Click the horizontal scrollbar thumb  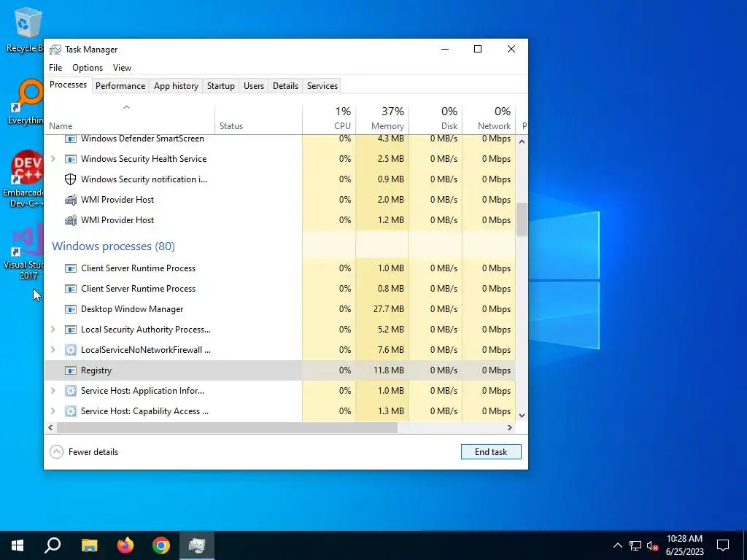pyautogui.click(x=228, y=427)
